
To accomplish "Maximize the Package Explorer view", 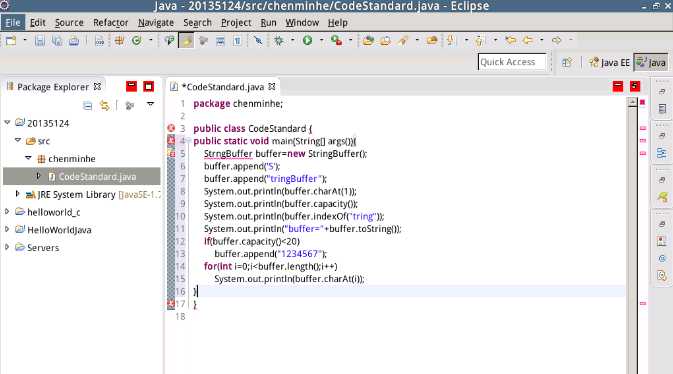I will pyautogui.click(x=149, y=87).
